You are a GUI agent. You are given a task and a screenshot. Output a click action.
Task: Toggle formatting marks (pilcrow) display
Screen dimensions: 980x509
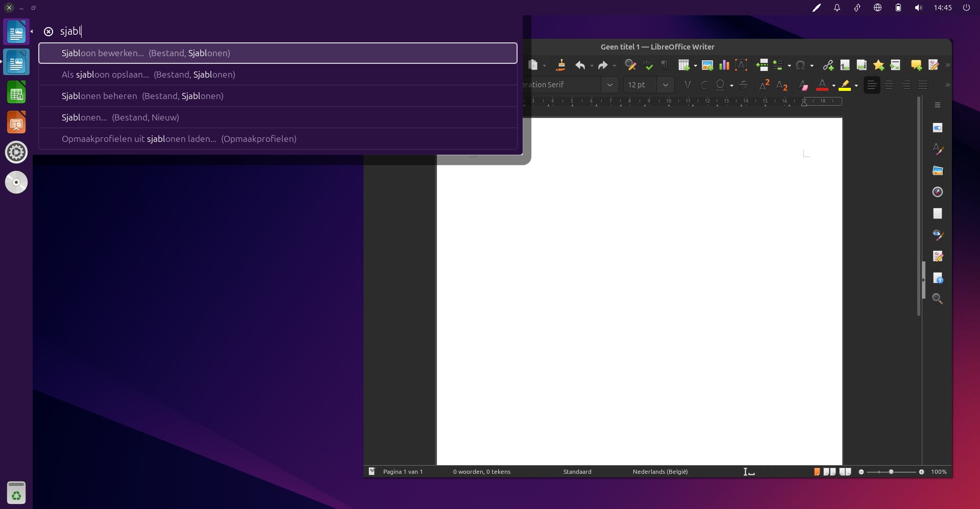tap(664, 65)
